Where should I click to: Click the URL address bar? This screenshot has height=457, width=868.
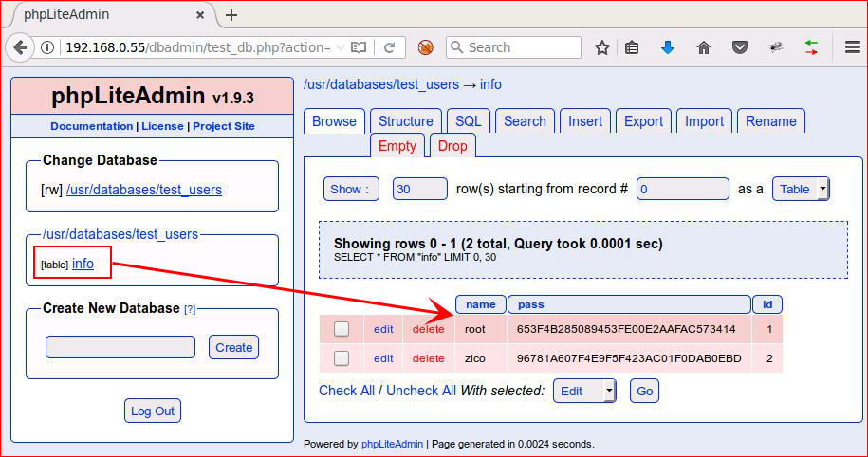(x=196, y=47)
